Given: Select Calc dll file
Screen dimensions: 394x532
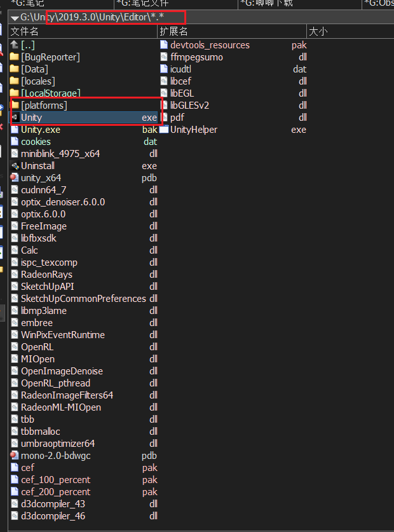Looking at the screenshot, I should click(x=84, y=250).
